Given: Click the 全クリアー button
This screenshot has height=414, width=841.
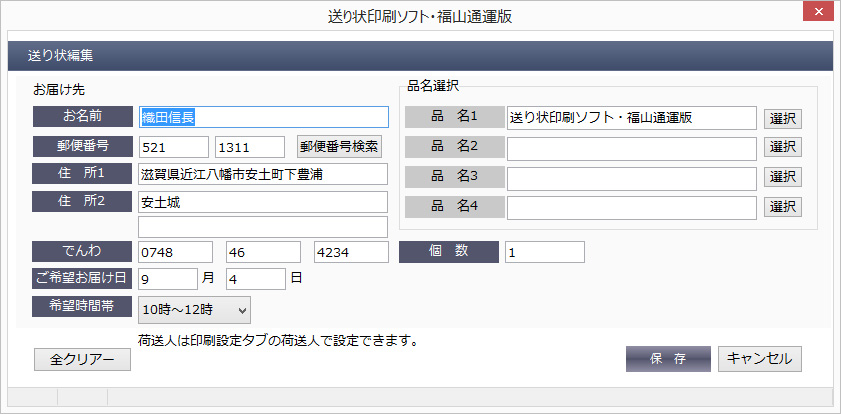Looking at the screenshot, I should pyautogui.click(x=83, y=359).
